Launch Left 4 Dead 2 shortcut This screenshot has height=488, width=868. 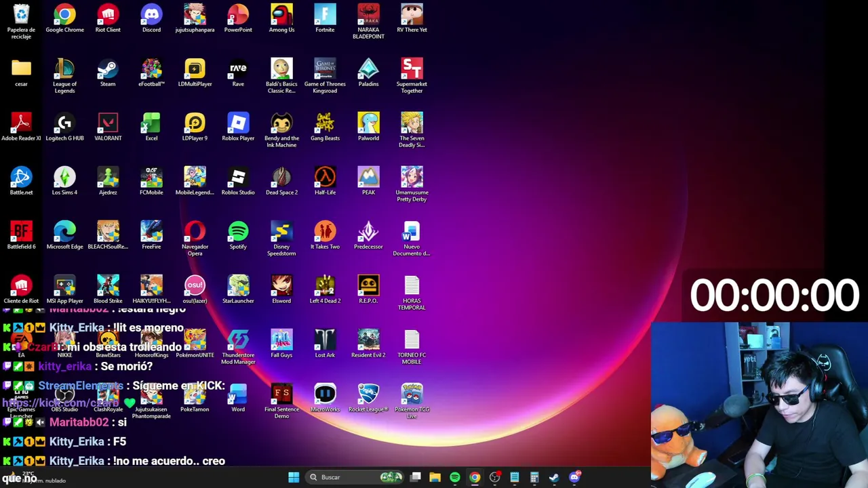pos(325,289)
